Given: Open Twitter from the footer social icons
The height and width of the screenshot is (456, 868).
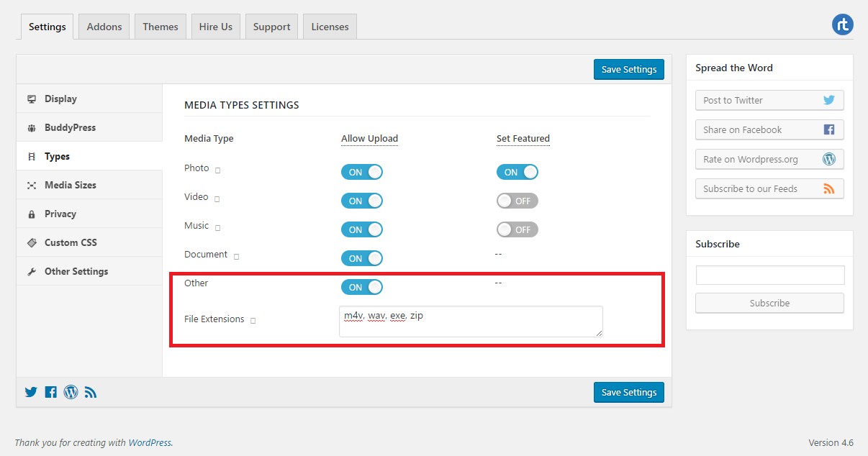Looking at the screenshot, I should point(31,392).
